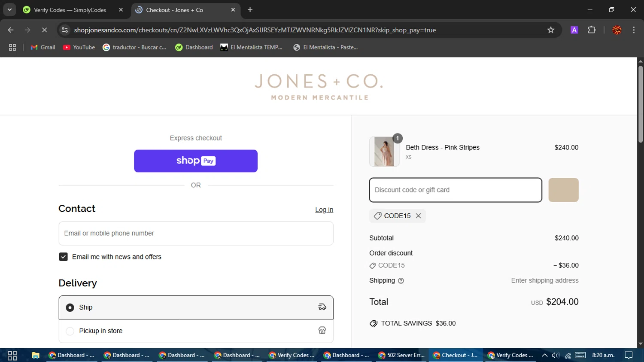Viewport: 644px width, 362px height.
Task: Open a new browser tab
Action: pyautogui.click(x=250, y=10)
